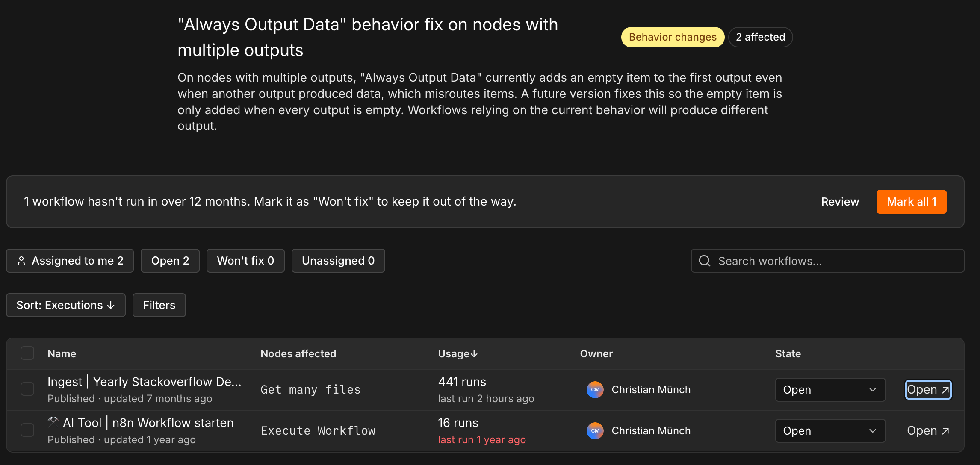Click the Name column header
980x465 pixels.
(x=62, y=354)
